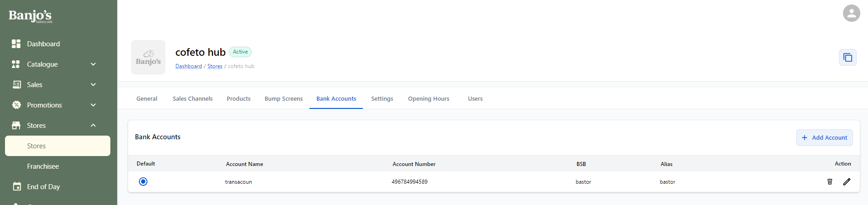This screenshot has width=868, height=205.
Task: Expand the Sales menu chevron
Action: coord(93,85)
